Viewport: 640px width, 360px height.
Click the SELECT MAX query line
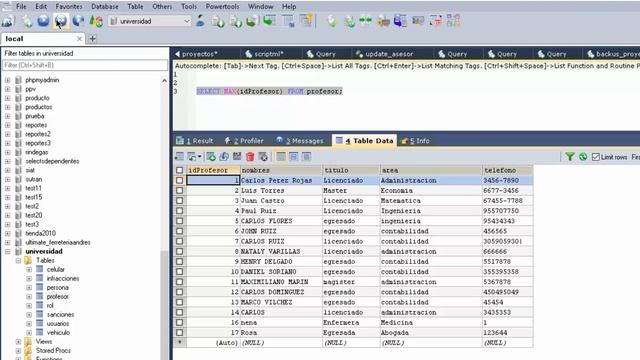[x=269, y=91]
